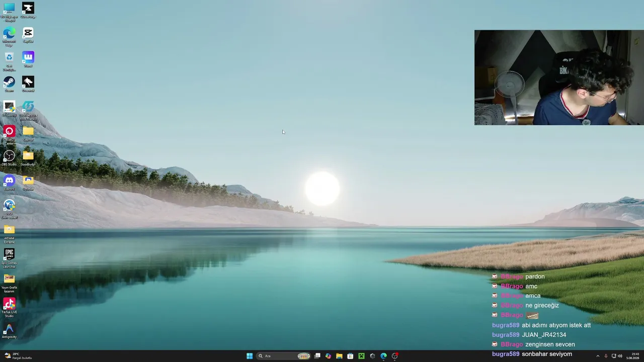Image resolution: width=644 pixels, height=362 pixels.
Task: Click chat message 'pardon'
Action: pyautogui.click(x=535, y=277)
